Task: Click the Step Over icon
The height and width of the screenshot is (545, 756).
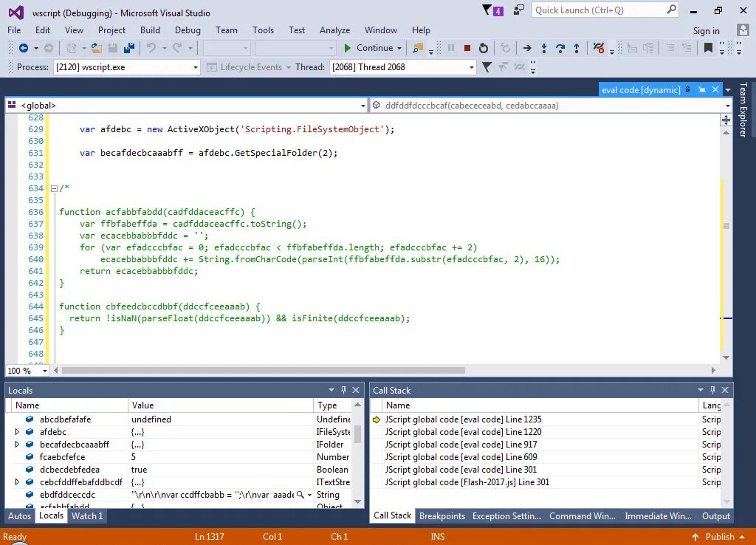Action: (x=560, y=48)
